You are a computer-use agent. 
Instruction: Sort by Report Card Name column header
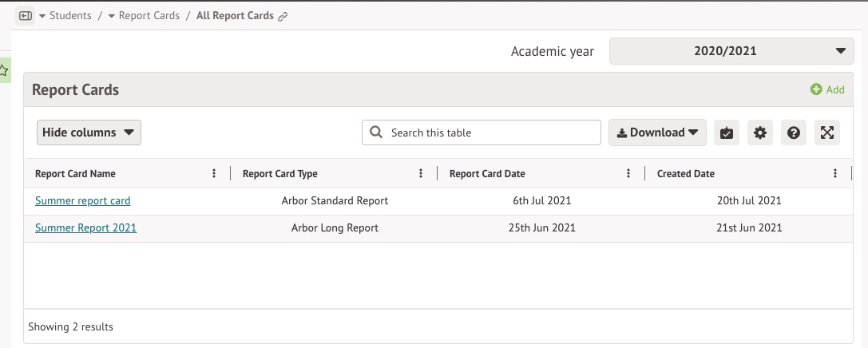[75, 174]
